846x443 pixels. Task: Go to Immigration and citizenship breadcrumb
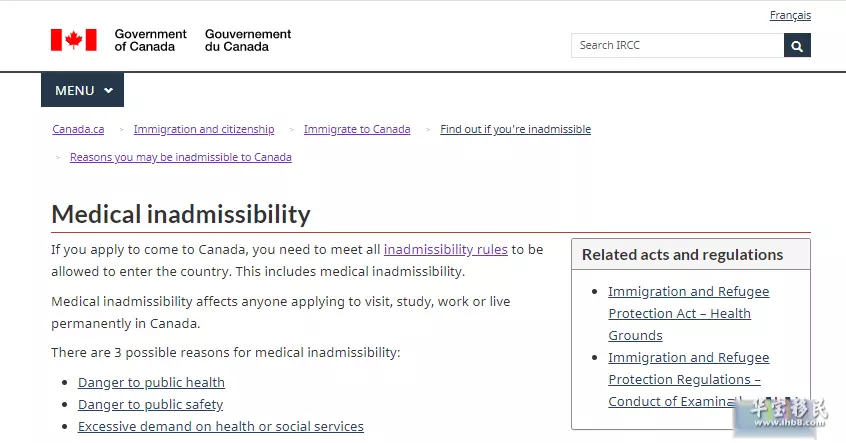(x=204, y=130)
